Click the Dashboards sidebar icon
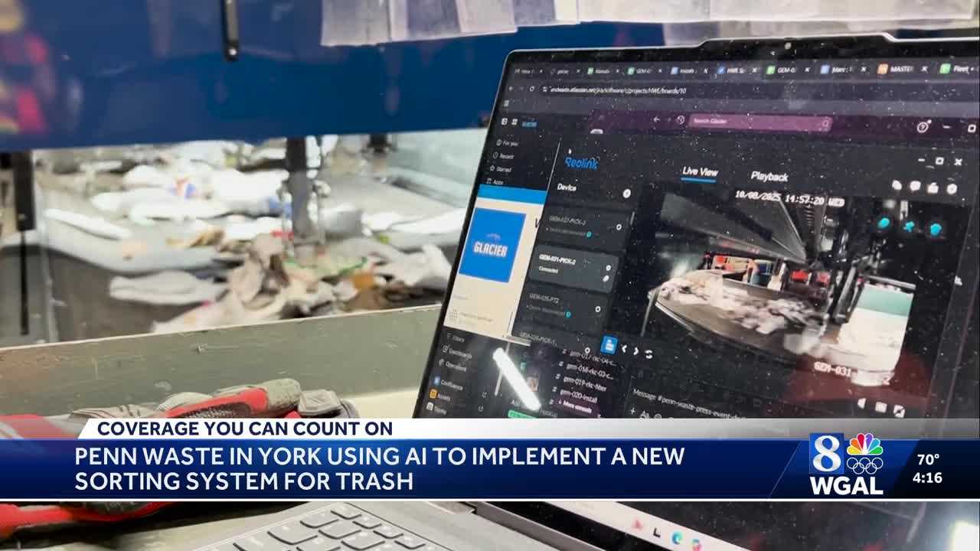 [x=445, y=350]
